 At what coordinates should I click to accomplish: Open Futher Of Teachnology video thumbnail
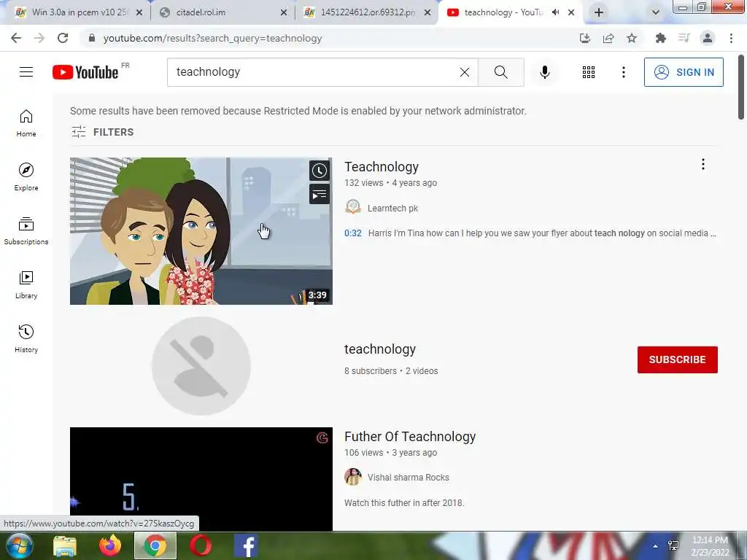[x=201, y=478]
